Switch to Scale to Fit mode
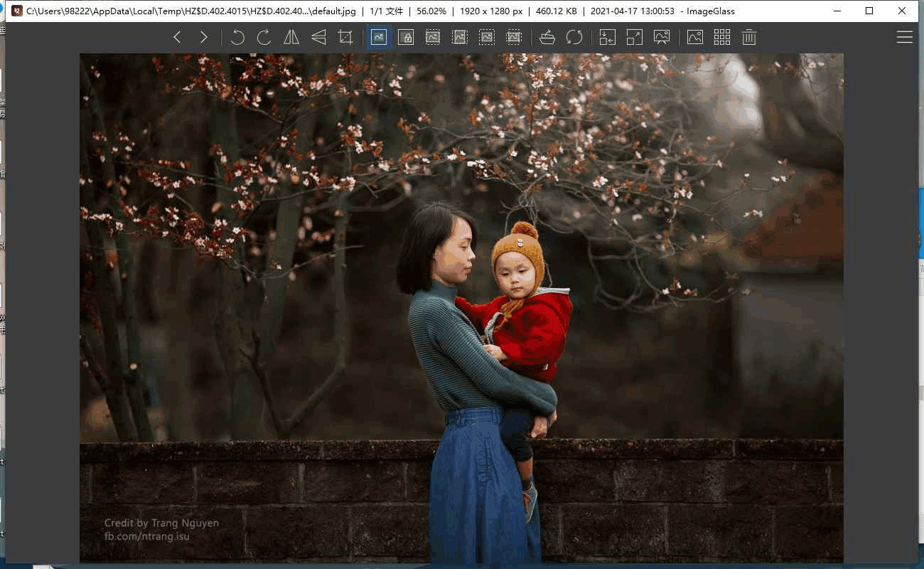This screenshot has width=924, height=569. (487, 37)
